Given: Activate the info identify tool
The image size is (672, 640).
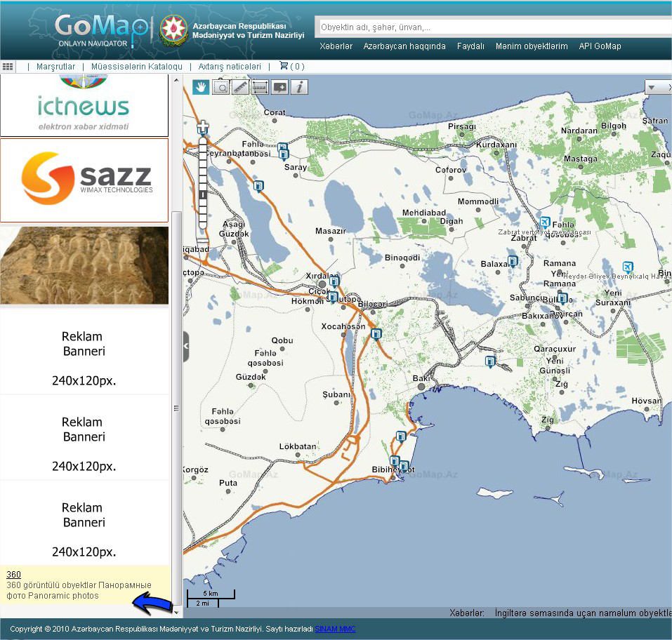Looking at the screenshot, I should coord(300,87).
